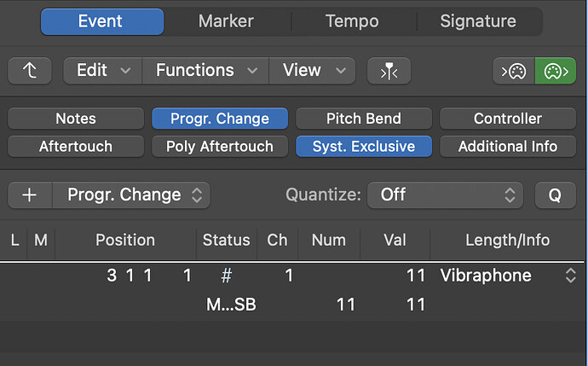
Task: Click the Position column header
Action: tap(125, 241)
